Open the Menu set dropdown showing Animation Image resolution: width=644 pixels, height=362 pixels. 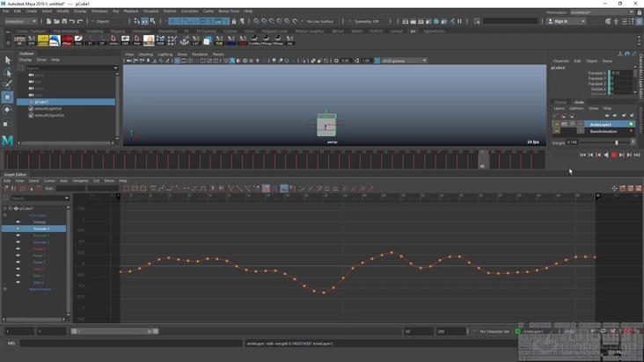pyautogui.click(x=19, y=21)
